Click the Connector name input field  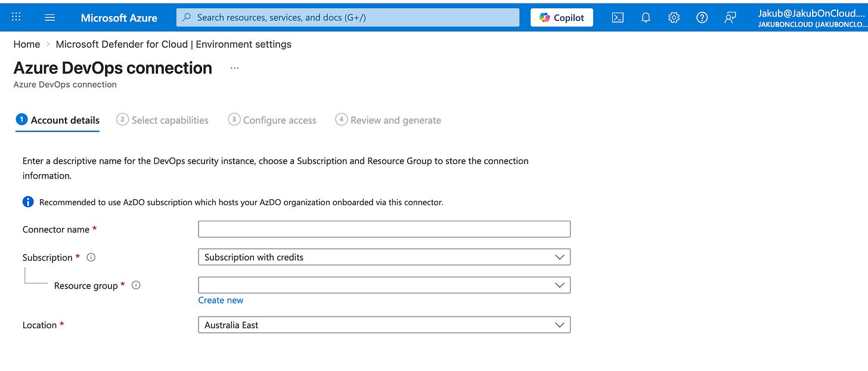pos(384,229)
